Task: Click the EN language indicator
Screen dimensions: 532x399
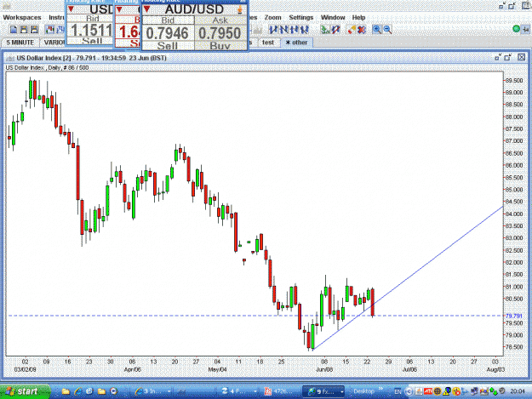Action: click(398, 392)
